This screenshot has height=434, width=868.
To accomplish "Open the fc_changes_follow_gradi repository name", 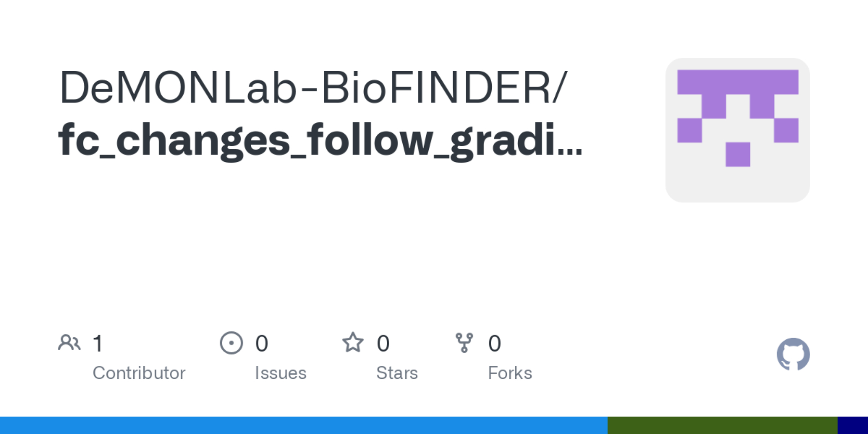I will point(304,140).
